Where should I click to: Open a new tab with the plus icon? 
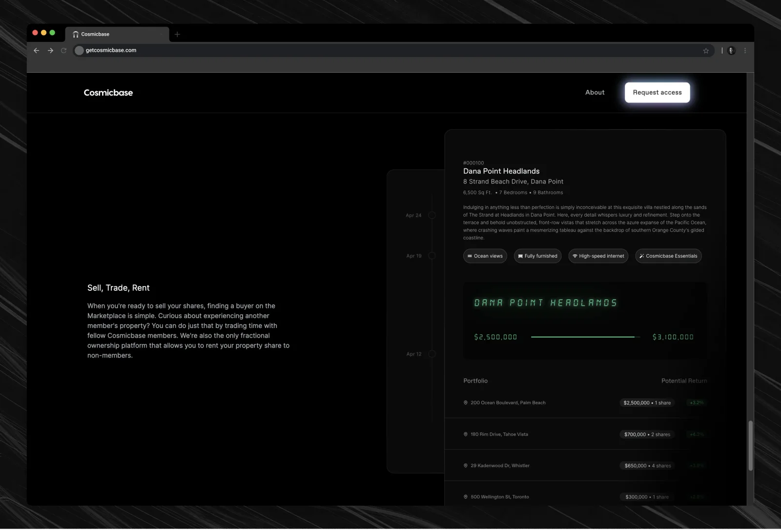point(177,34)
